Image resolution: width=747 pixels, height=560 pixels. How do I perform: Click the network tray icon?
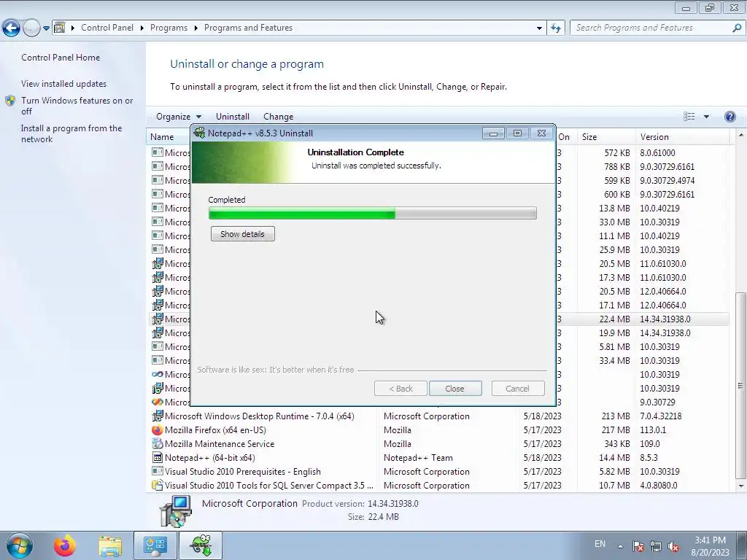[656, 546]
